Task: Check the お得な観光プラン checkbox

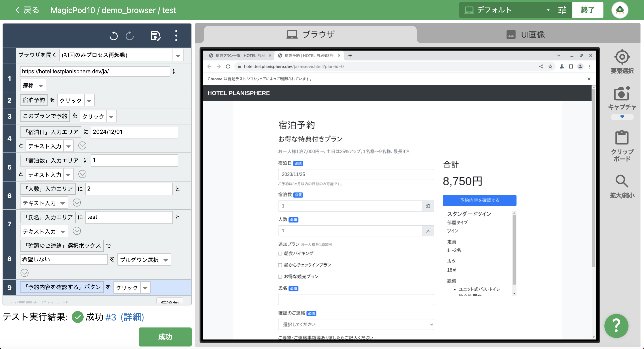Action: 280,277
